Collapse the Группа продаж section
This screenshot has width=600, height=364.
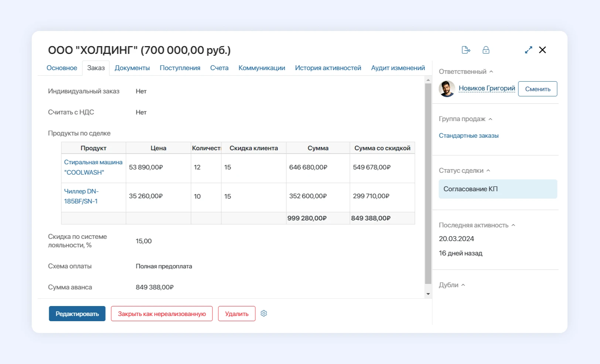(490, 119)
